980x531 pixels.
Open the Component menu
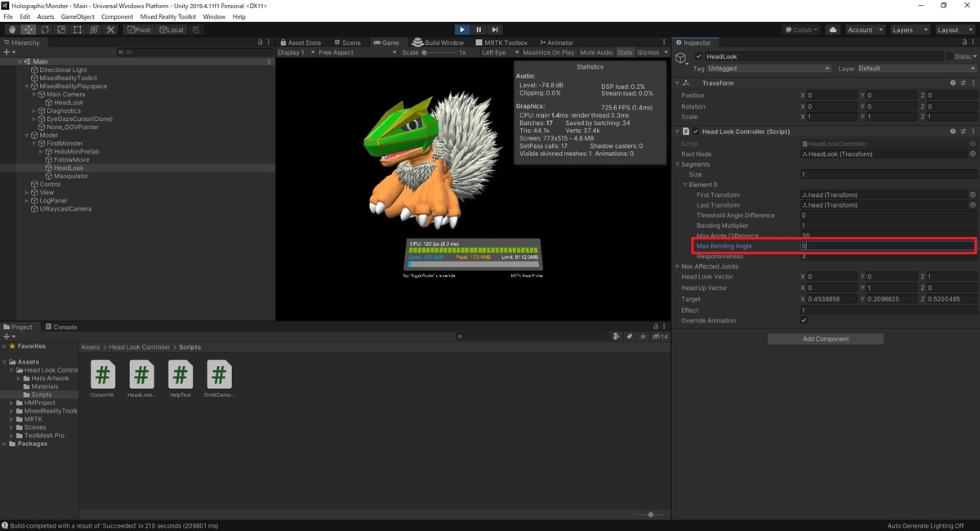pos(117,16)
